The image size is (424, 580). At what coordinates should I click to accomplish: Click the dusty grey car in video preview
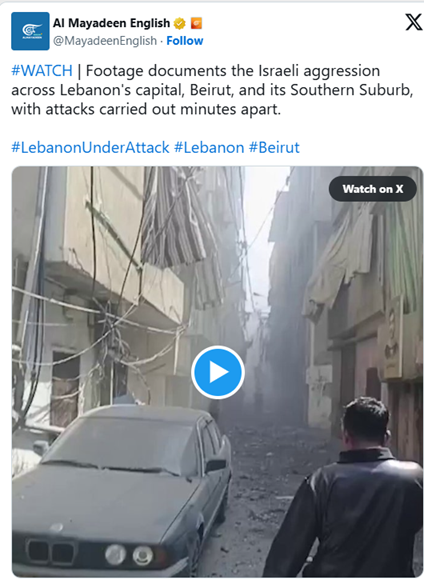pos(120,492)
